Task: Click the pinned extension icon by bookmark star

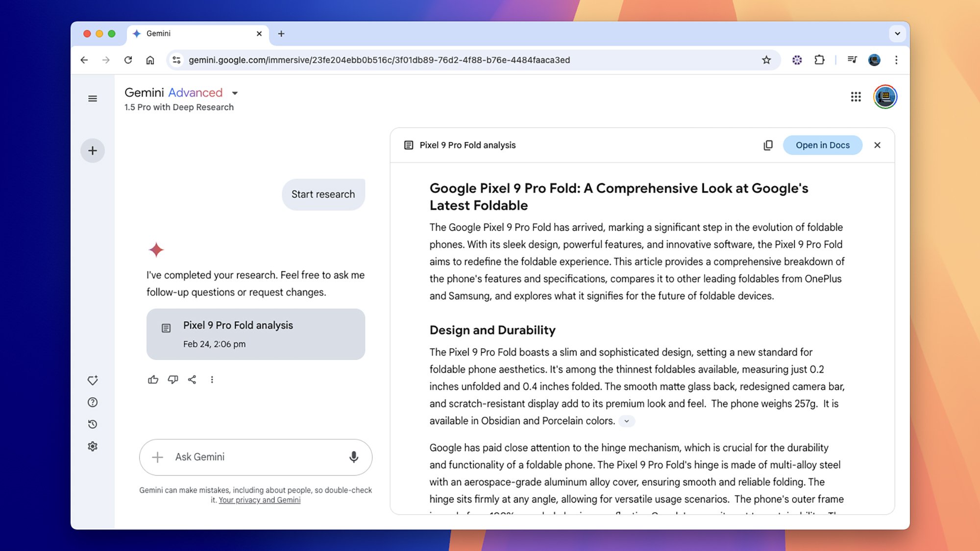Action: coord(797,60)
